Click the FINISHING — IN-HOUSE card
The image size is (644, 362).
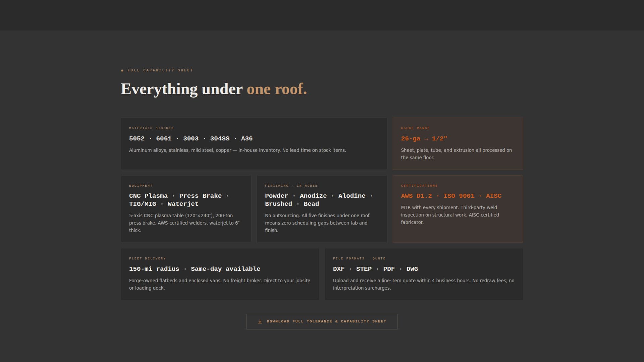pyautogui.click(x=322, y=208)
